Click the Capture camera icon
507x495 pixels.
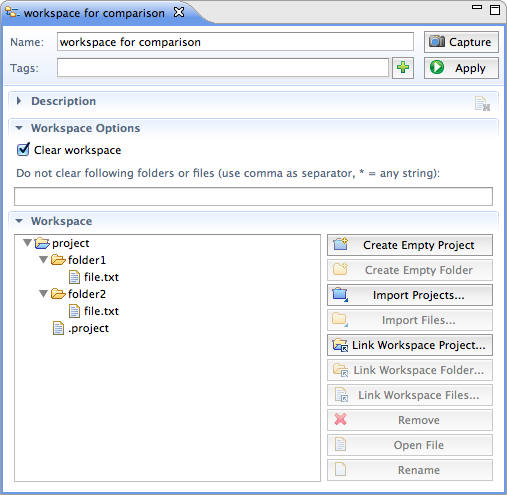tap(437, 41)
